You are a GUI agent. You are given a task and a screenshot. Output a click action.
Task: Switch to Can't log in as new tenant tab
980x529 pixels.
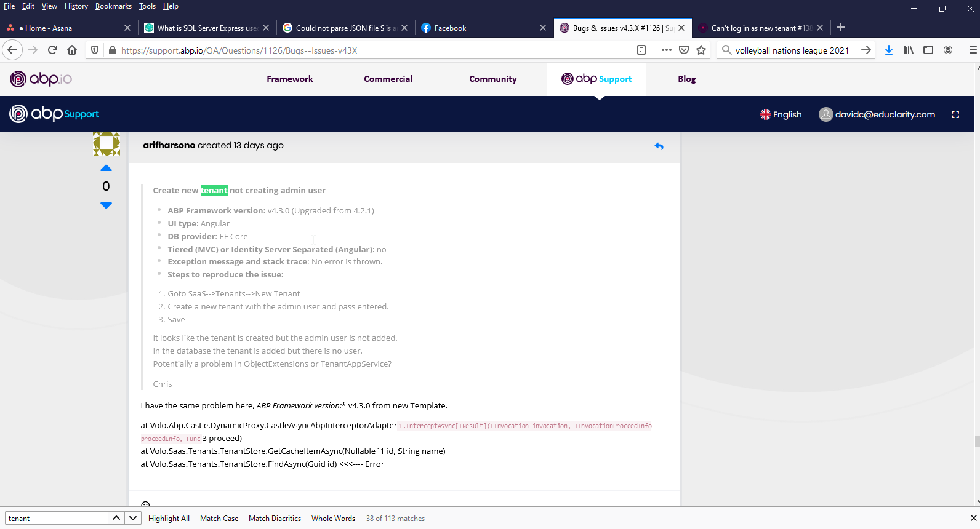coord(761,28)
